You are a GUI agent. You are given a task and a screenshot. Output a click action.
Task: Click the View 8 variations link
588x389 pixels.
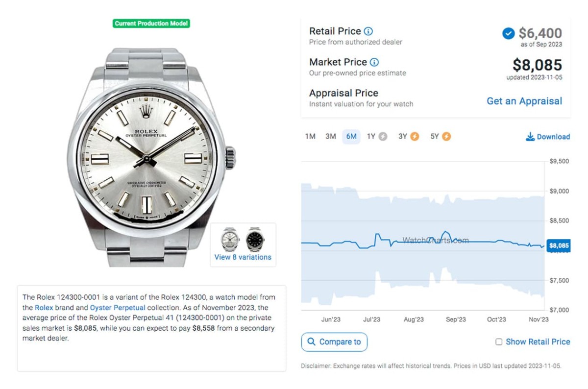coord(243,257)
